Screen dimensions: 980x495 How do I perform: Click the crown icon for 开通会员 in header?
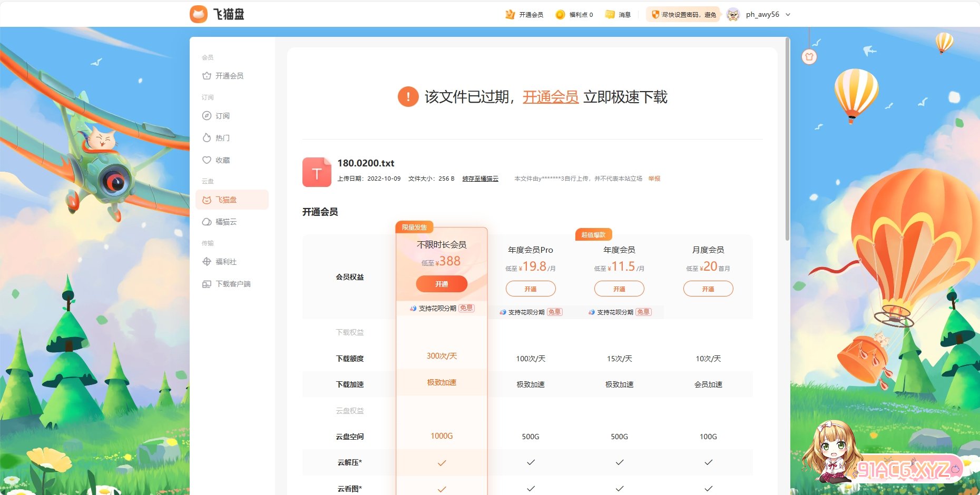(x=509, y=15)
